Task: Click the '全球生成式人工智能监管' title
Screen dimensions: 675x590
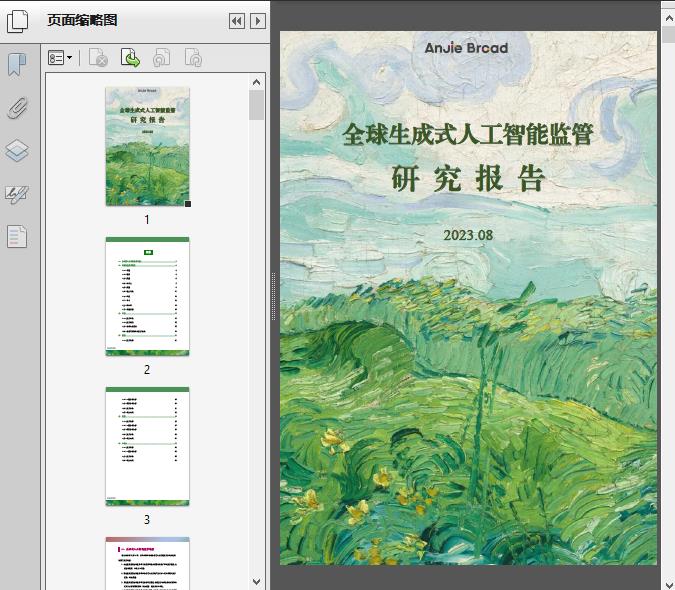Action: 468,134
